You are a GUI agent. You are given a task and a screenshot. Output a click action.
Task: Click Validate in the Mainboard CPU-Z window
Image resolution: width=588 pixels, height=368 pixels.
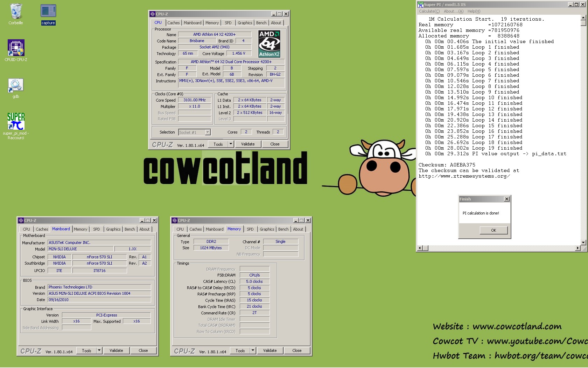[x=116, y=350]
